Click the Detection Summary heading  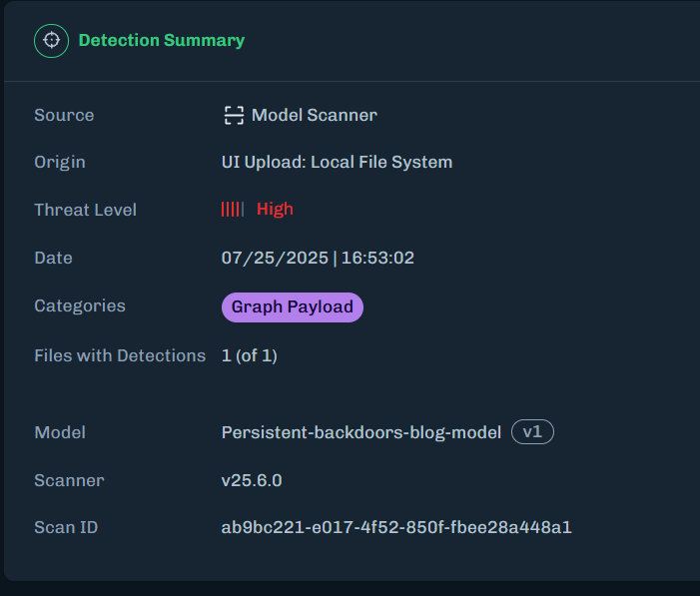[162, 41]
